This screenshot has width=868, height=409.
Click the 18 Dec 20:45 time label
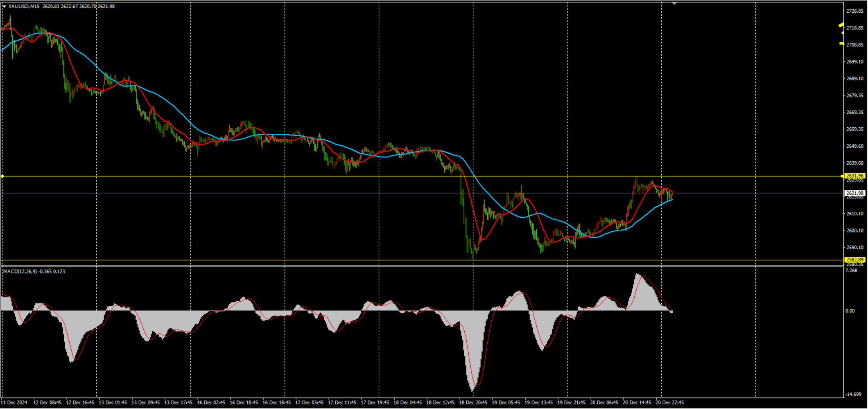(x=473, y=402)
